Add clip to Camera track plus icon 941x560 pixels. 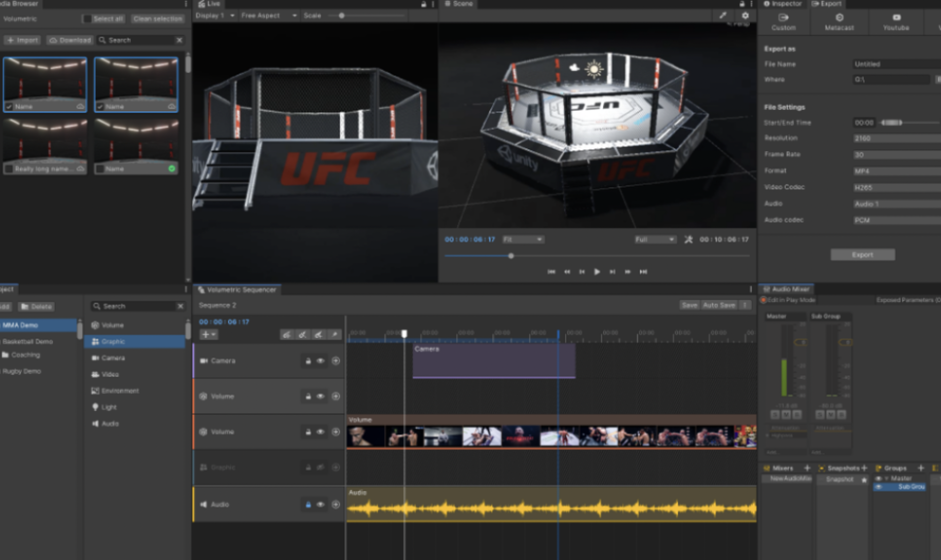[336, 360]
